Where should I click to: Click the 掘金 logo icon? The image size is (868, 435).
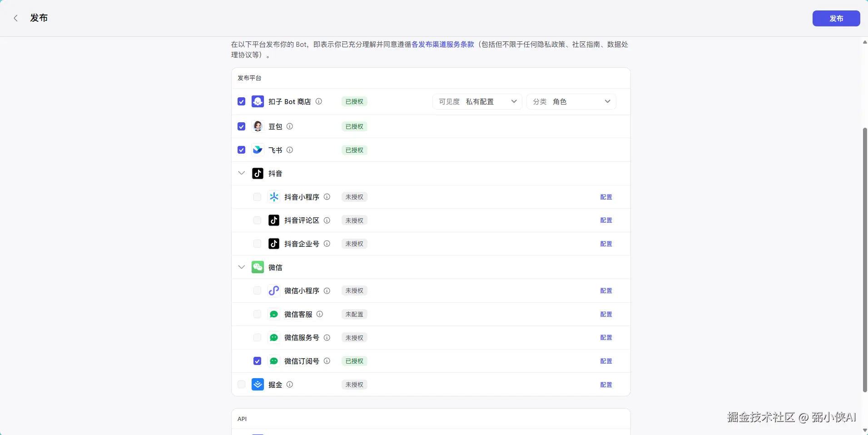click(258, 385)
